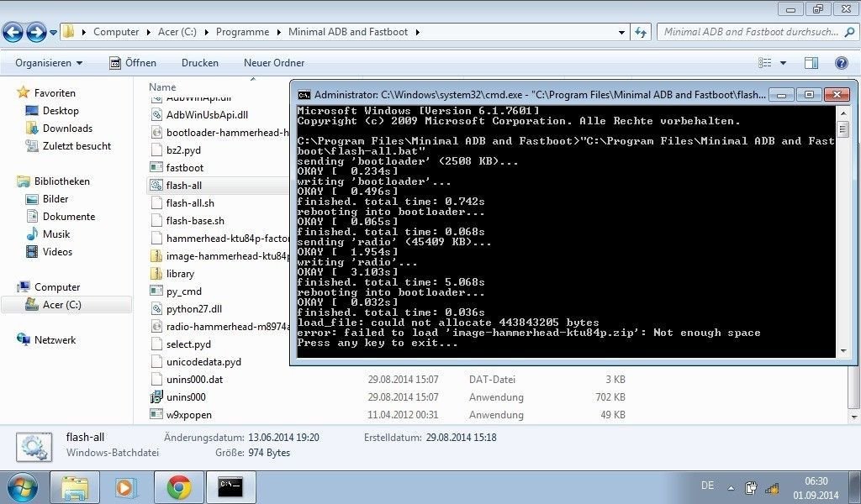Select Favoriten in the navigation pane
The image size is (861, 504).
55,93
